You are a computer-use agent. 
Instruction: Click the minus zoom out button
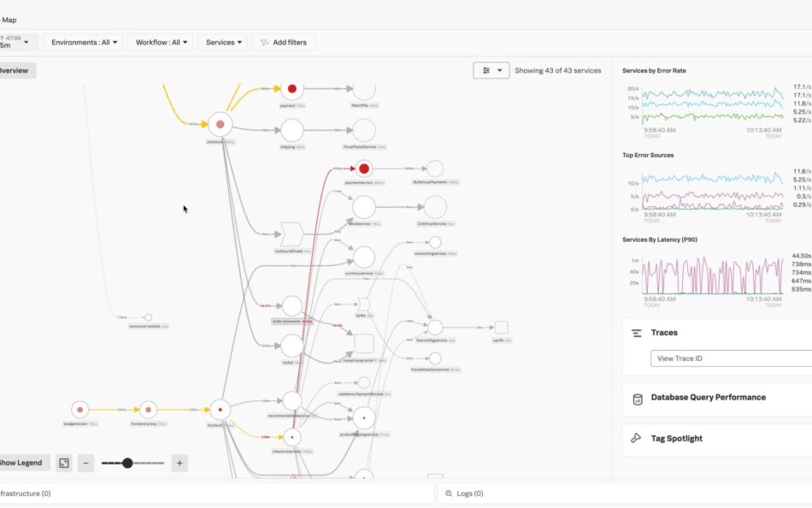(x=85, y=463)
